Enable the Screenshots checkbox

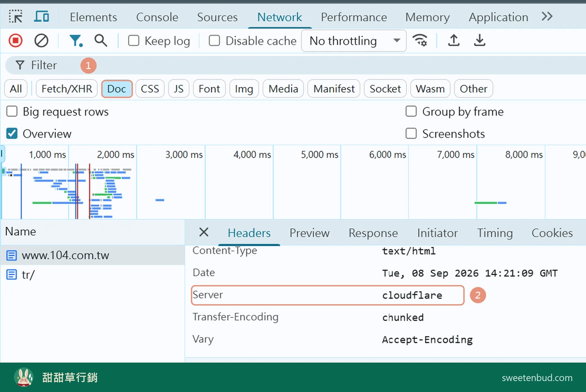pos(411,134)
